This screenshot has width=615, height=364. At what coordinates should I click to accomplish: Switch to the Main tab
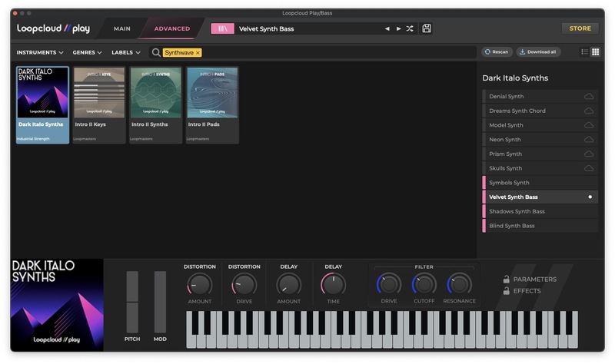pos(122,28)
